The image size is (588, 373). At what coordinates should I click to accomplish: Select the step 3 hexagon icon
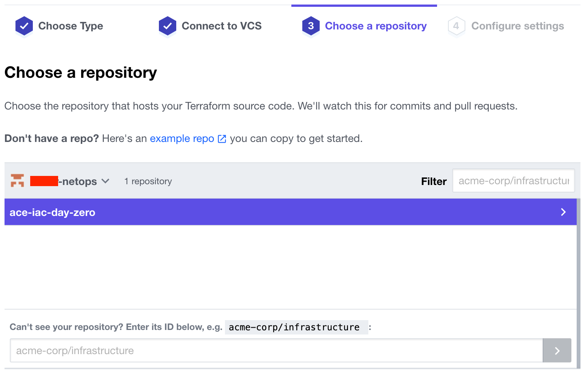pos(311,26)
